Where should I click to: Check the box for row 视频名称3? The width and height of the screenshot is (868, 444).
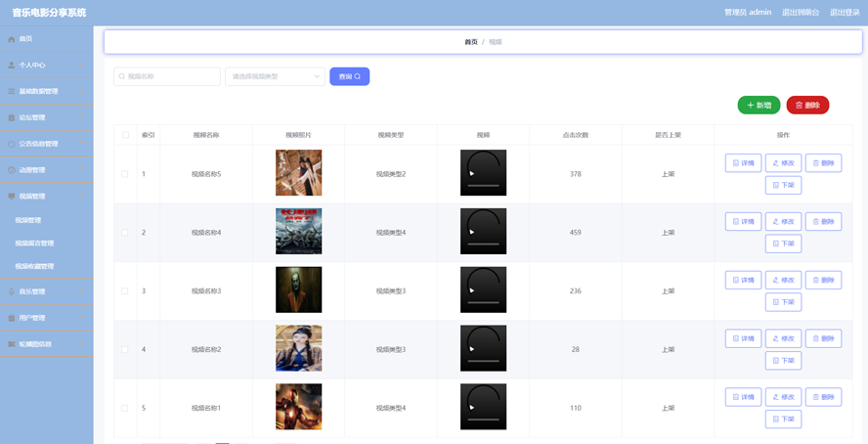pyautogui.click(x=125, y=291)
